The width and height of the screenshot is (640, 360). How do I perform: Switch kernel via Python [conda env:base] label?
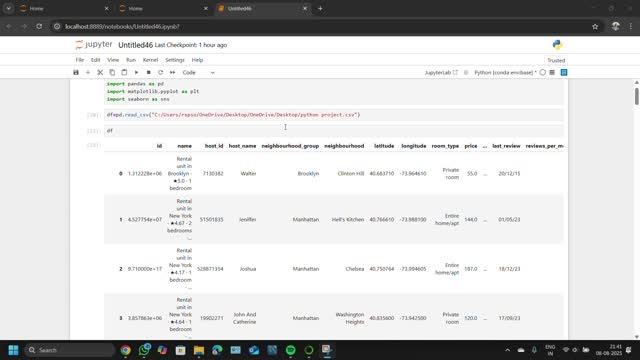pyautogui.click(x=504, y=72)
